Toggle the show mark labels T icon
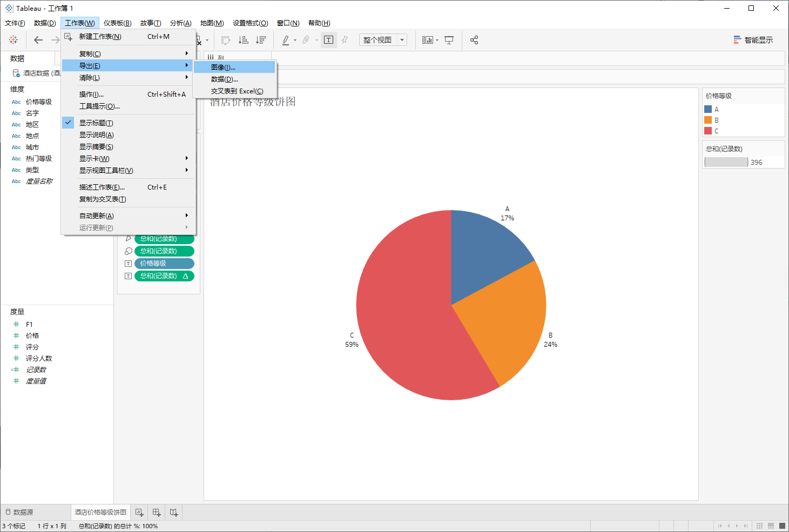 [328, 40]
